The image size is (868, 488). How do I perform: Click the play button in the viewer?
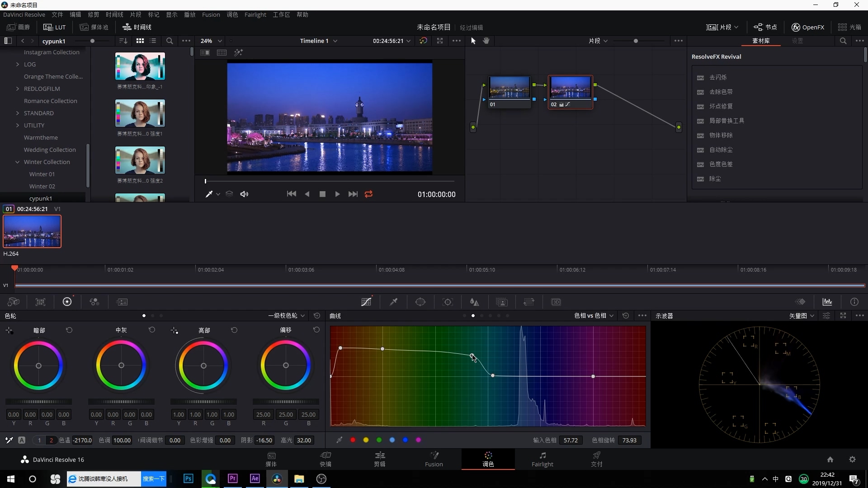337,194
